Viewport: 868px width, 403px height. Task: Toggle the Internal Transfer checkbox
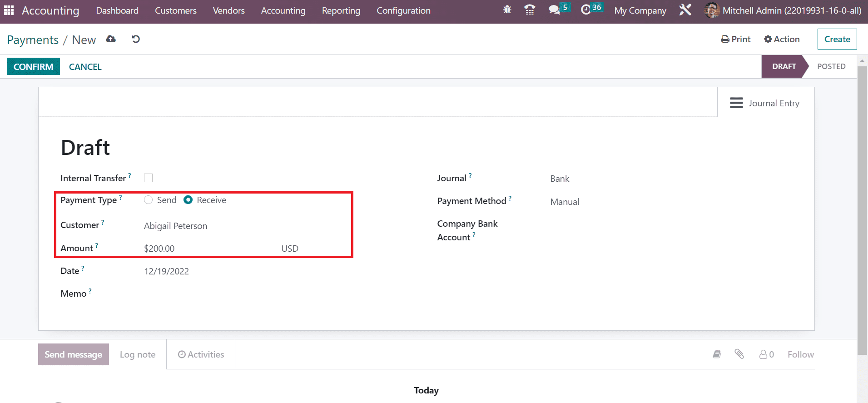(x=148, y=178)
